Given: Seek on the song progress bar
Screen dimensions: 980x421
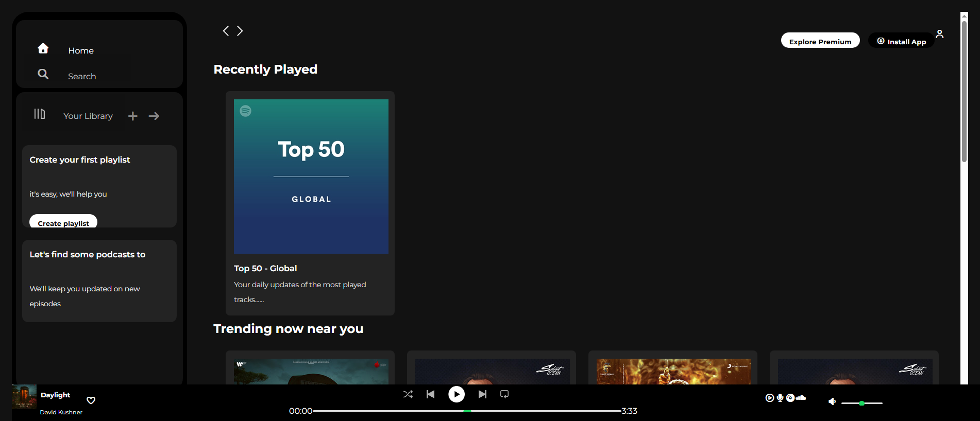Looking at the screenshot, I should (x=467, y=411).
